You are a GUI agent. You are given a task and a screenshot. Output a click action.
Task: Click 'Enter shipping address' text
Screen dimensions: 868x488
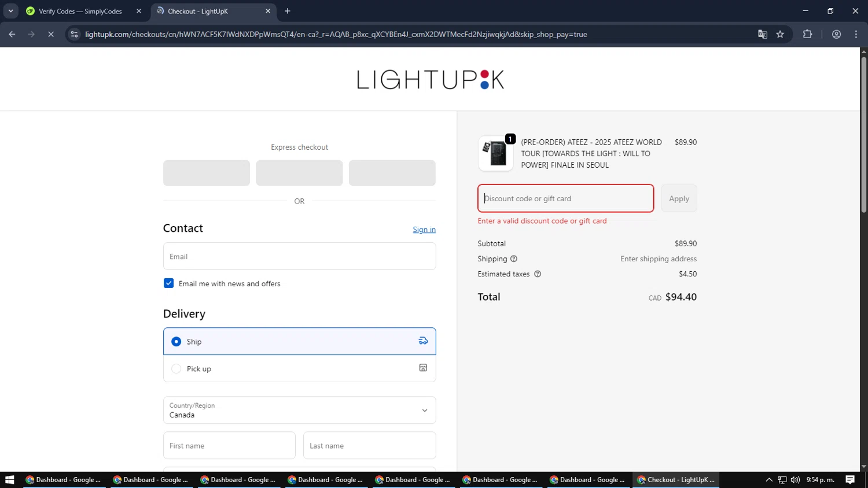click(x=659, y=259)
